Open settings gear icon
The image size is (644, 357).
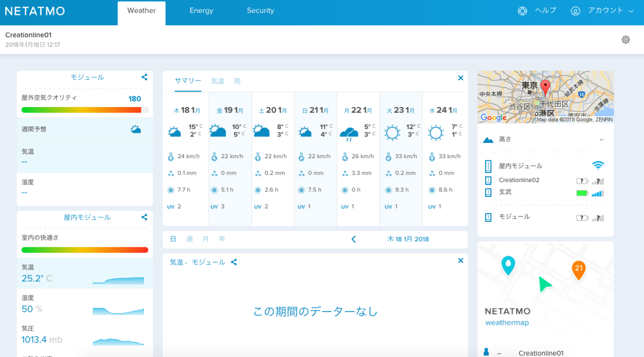pyautogui.click(x=626, y=40)
